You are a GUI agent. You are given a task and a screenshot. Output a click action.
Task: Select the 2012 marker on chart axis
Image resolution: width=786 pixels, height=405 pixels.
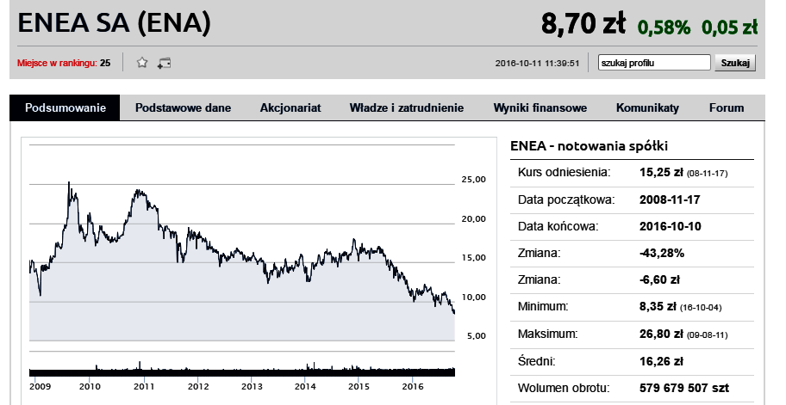tap(199, 386)
